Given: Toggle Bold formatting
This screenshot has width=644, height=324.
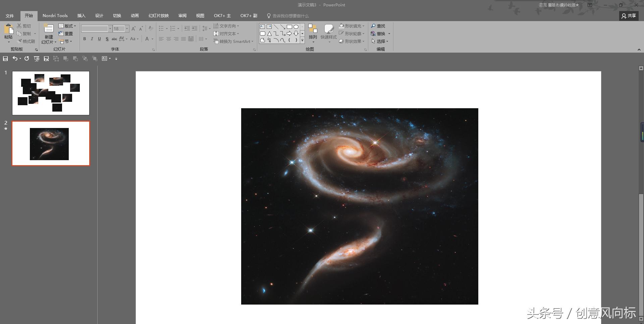Looking at the screenshot, I should pyautogui.click(x=85, y=39).
